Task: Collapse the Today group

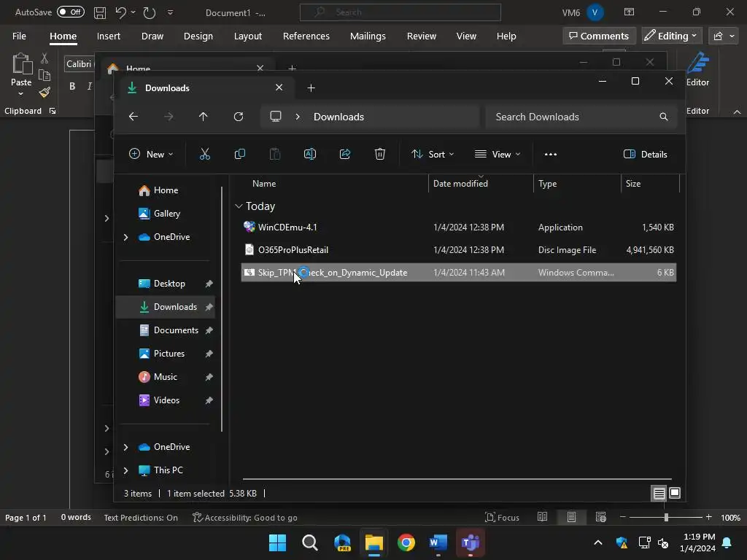Action: 239,206
